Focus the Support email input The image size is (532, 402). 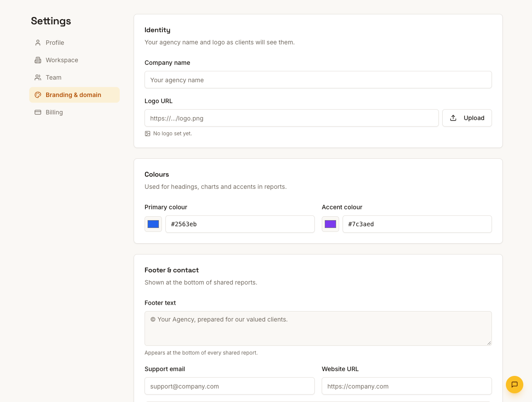click(x=229, y=386)
